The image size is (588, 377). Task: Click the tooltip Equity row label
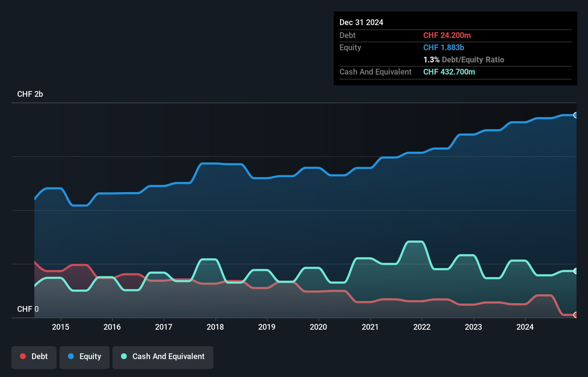pos(350,48)
